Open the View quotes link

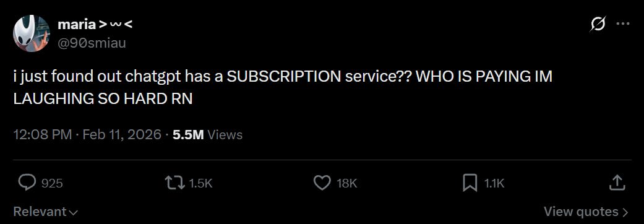tap(586, 212)
